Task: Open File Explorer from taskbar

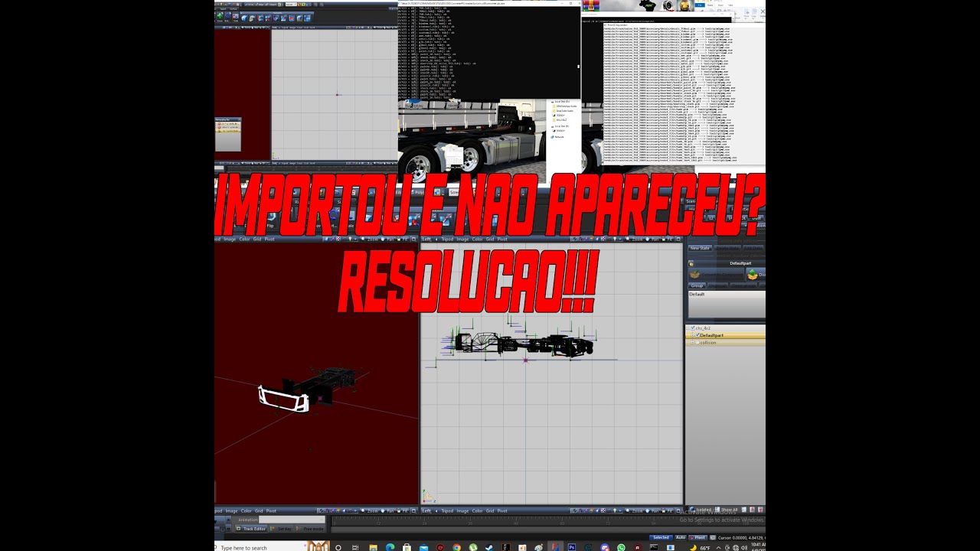Action: coord(374,547)
